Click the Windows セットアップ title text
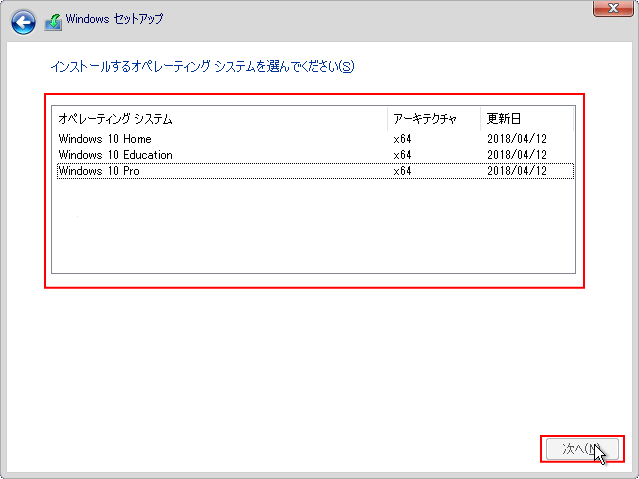639x479 pixels. coord(115,19)
